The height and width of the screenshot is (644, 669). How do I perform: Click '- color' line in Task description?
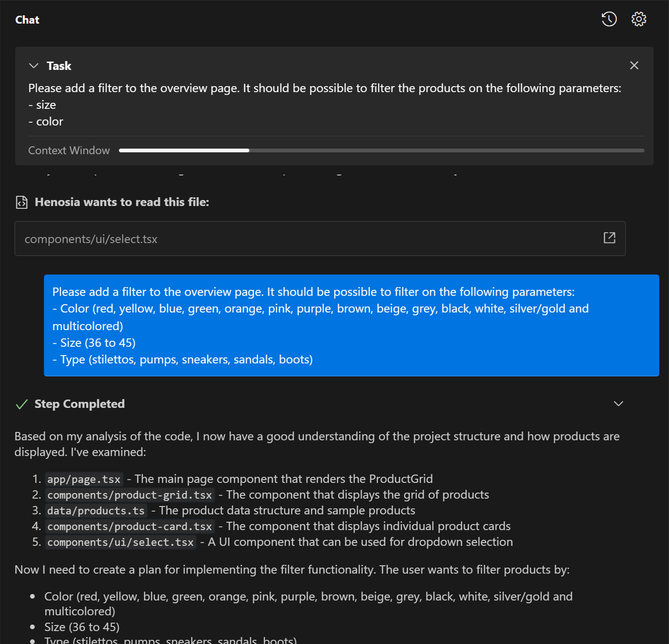click(x=46, y=122)
